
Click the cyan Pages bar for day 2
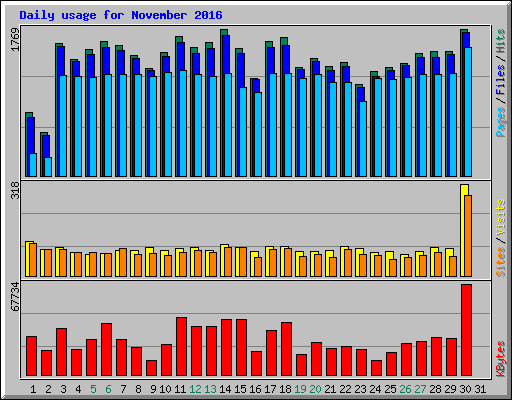(48, 167)
